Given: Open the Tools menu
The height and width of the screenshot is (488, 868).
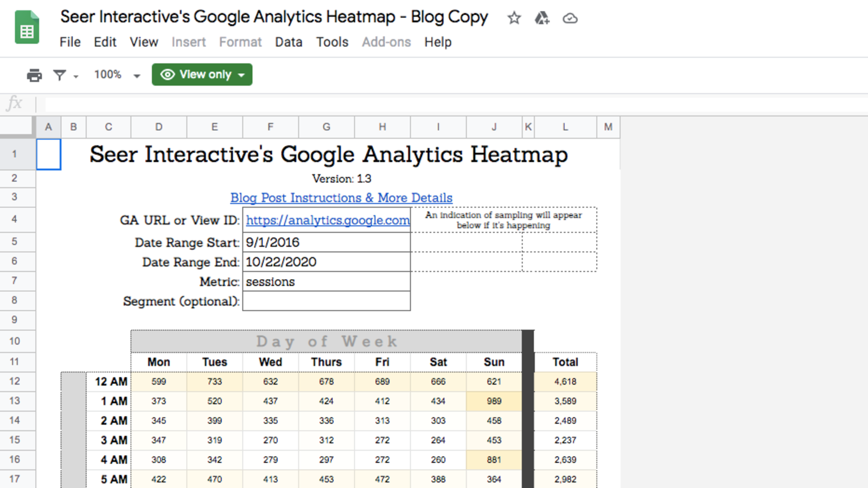Looking at the screenshot, I should coord(332,42).
